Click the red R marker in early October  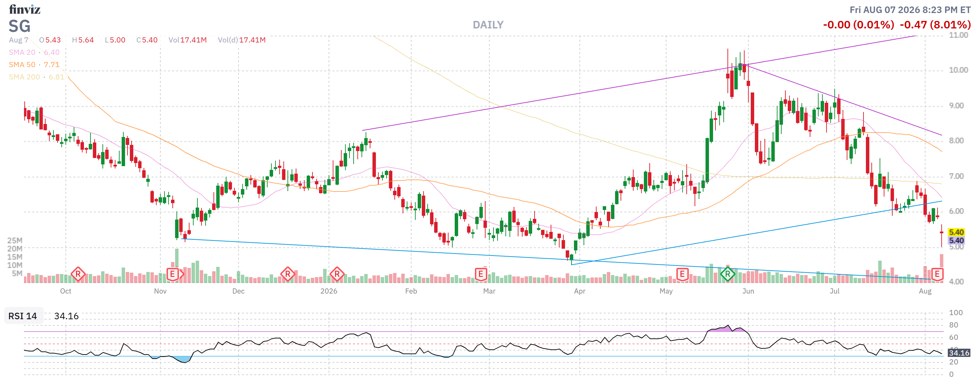78,274
